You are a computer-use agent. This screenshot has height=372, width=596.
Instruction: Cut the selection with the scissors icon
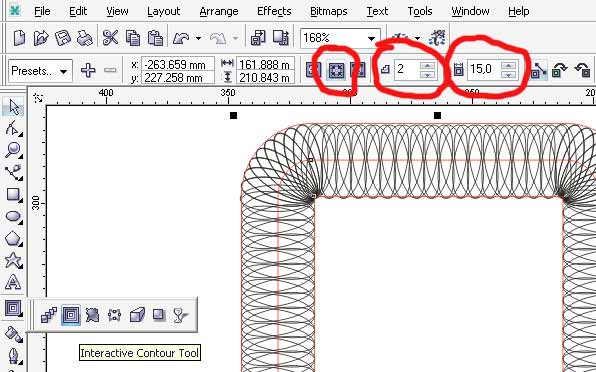tap(110, 38)
